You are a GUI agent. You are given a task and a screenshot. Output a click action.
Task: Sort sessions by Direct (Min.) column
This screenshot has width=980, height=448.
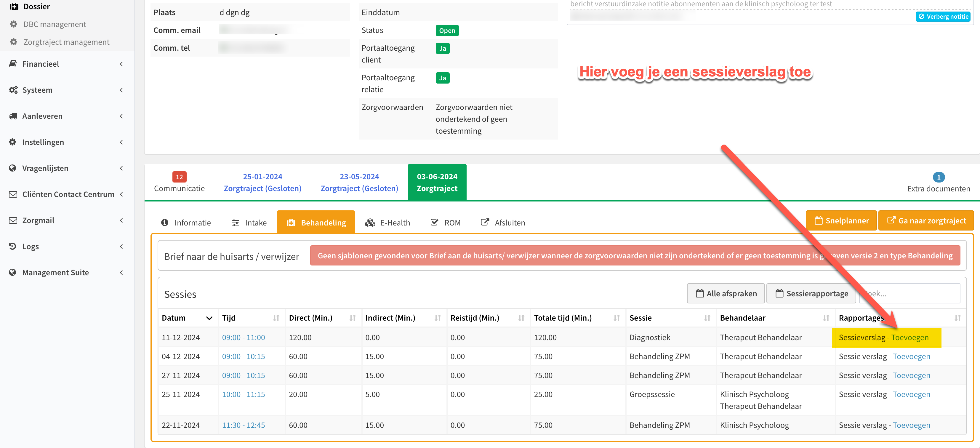[324, 318]
